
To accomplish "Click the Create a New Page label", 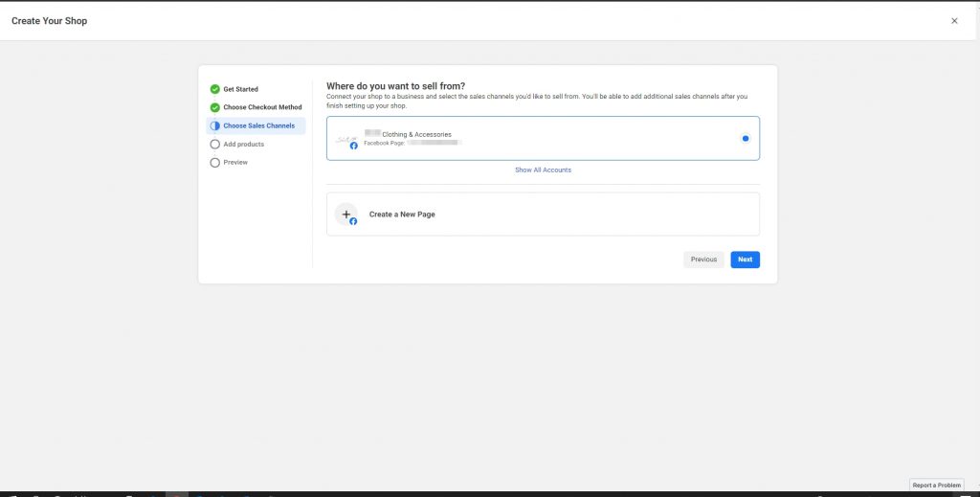I will (402, 215).
